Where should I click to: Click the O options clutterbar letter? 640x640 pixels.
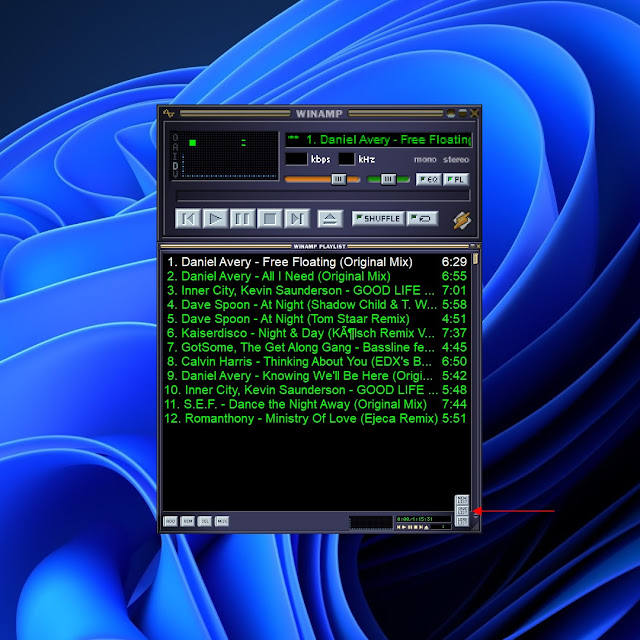[x=176, y=138]
